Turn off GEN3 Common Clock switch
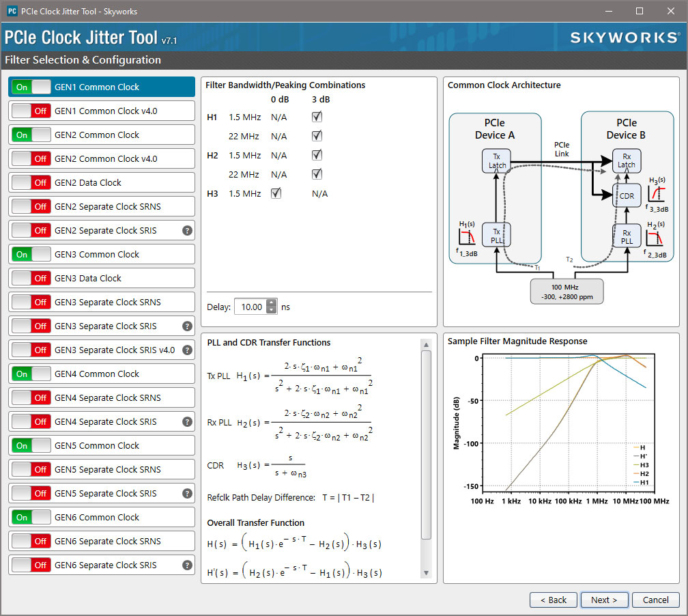The width and height of the screenshot is (688, 616). tap(31, 255)
